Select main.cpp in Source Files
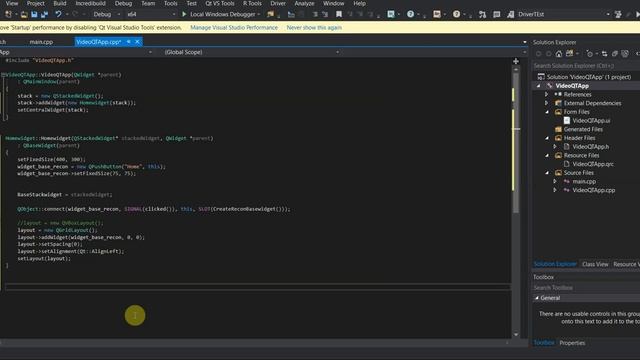 click(x=584, y=182)
